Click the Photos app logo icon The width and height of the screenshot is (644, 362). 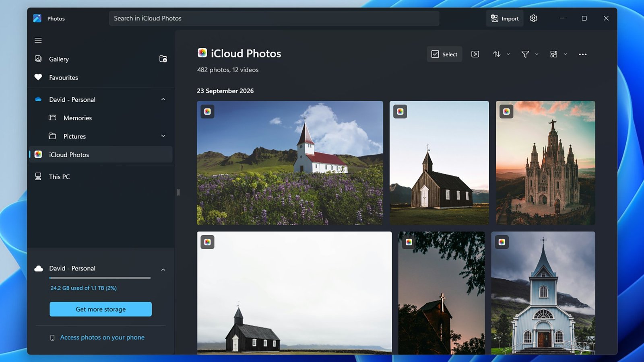(37, 18)
